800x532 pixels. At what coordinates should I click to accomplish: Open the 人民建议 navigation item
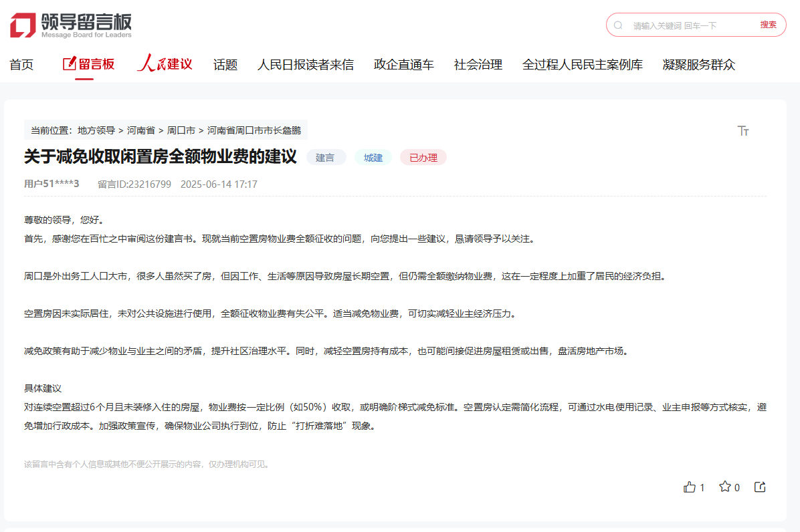point(165,64)
